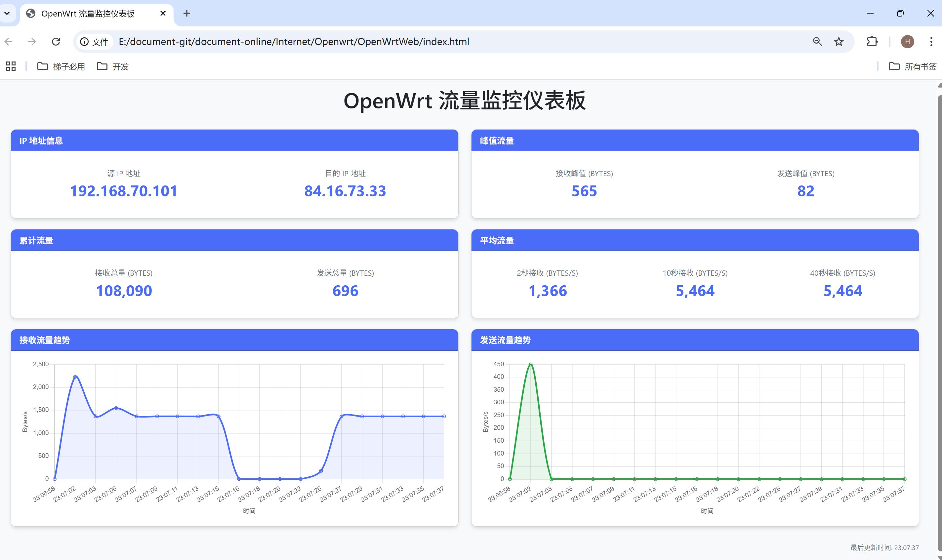942x560 pixels.
Task: Click total sent value 696
Action: 345,291
